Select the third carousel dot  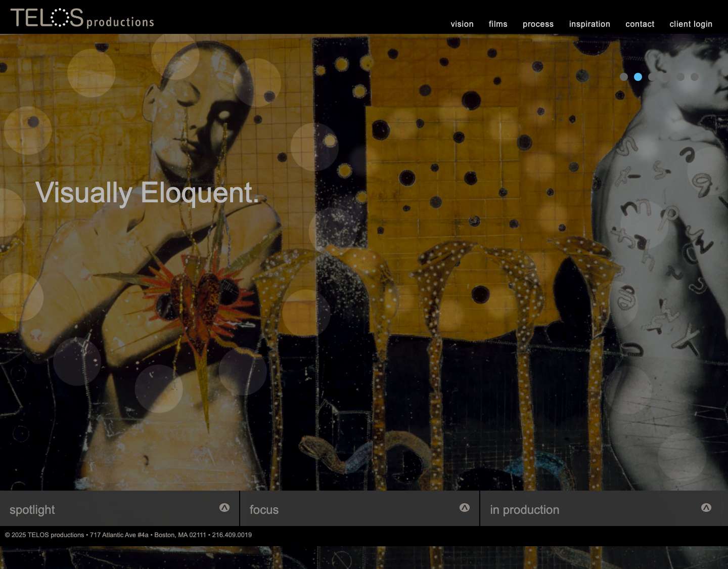click(652, 77)
